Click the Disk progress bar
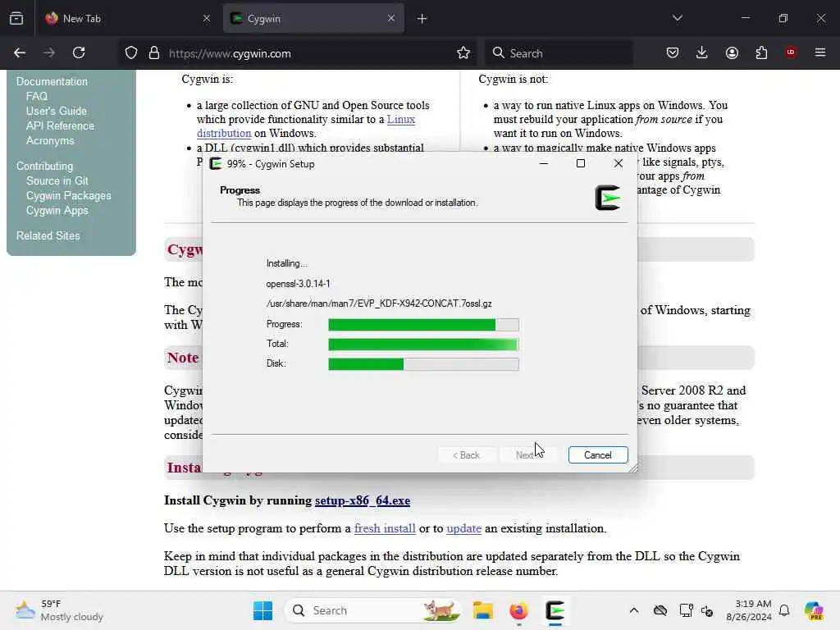This screenshot has height=630, width=840. point(423,364)
